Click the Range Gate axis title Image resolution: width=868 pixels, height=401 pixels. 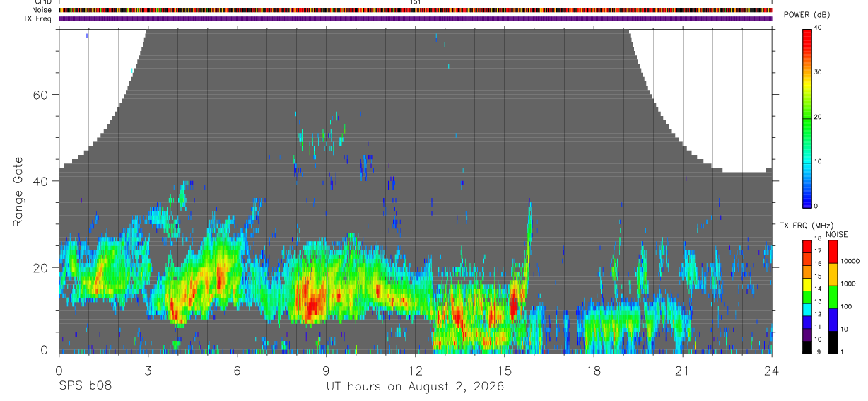18,192
